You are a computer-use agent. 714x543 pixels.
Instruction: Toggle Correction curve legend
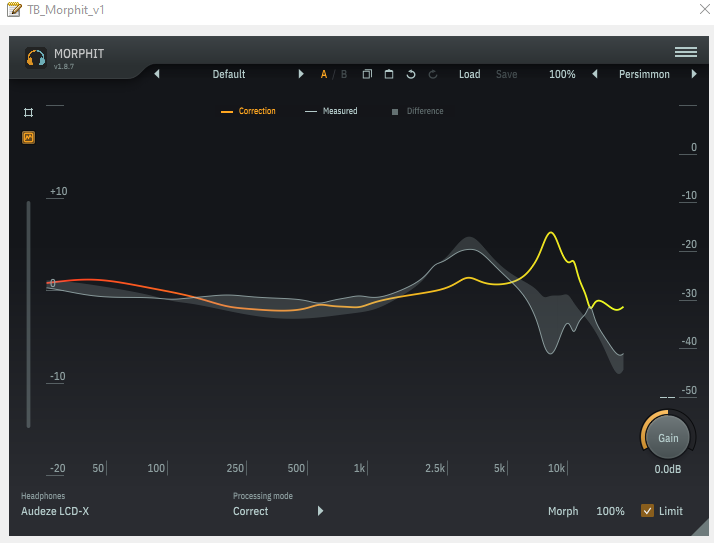coord(248,111)
